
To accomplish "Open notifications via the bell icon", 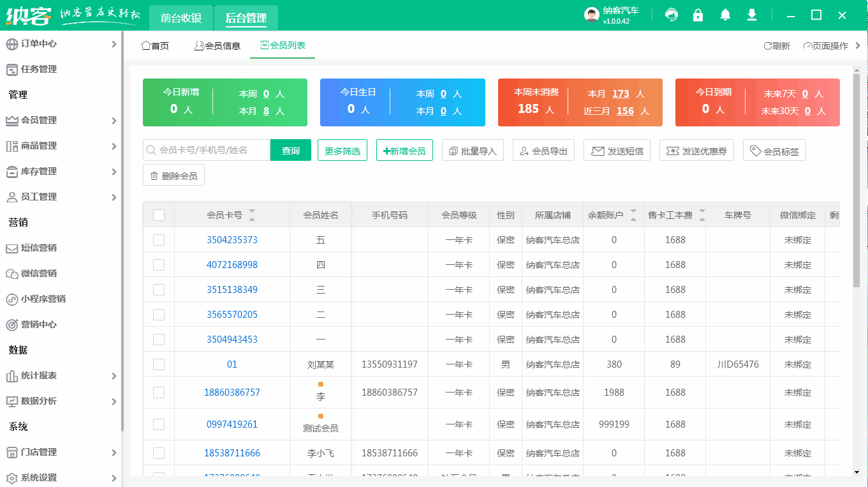I will [x=725, y=14].
